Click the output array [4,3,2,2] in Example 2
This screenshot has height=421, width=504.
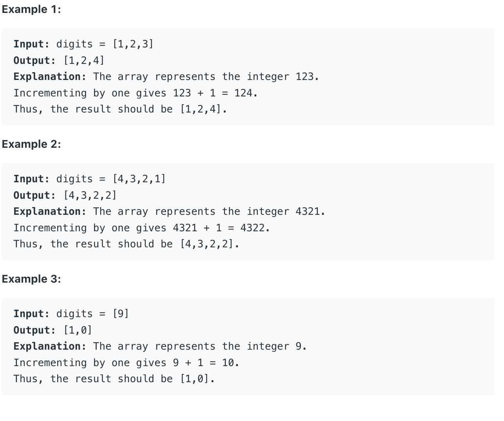(90, 195)
